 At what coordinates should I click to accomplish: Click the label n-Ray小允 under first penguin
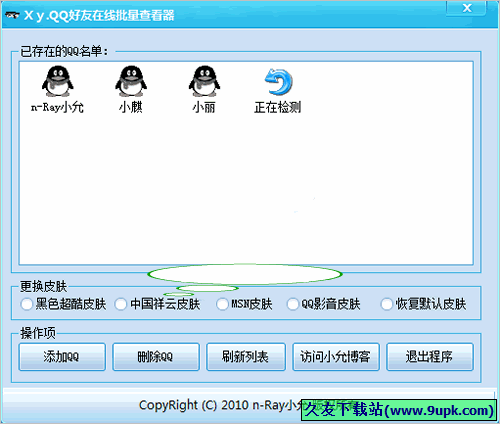pos(57,107)
